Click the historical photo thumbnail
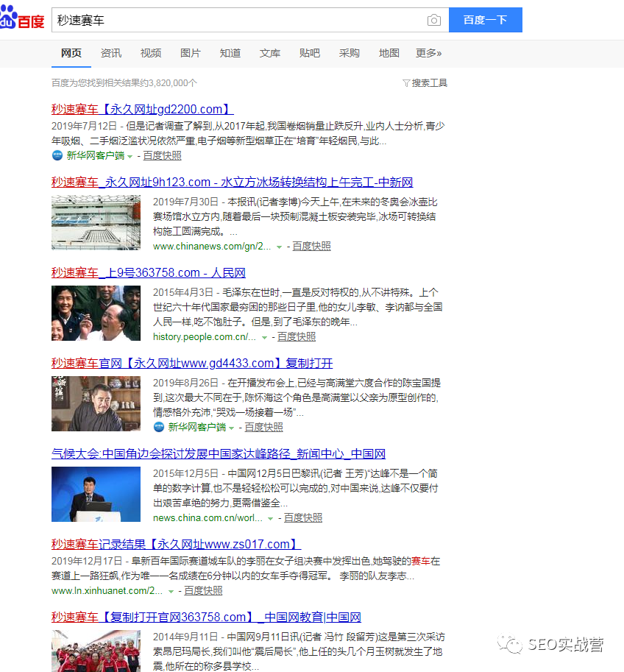 click(96, 314)
